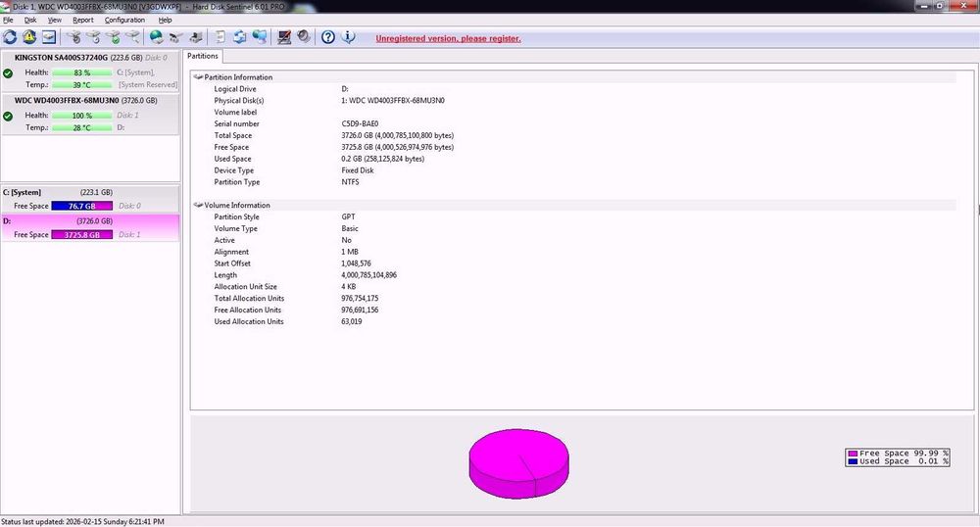Open the Report menu
Image resolution: width=980 pixels, height=527 pixels.
pyautogui.click(x=83, y=20)
